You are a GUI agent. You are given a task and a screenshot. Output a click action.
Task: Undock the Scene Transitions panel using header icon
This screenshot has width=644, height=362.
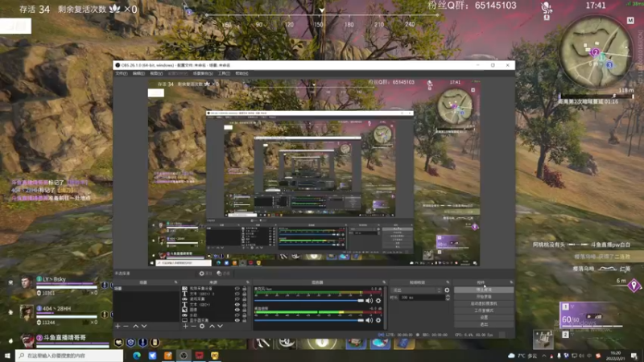pyautogui.click(x=448, y=282)
